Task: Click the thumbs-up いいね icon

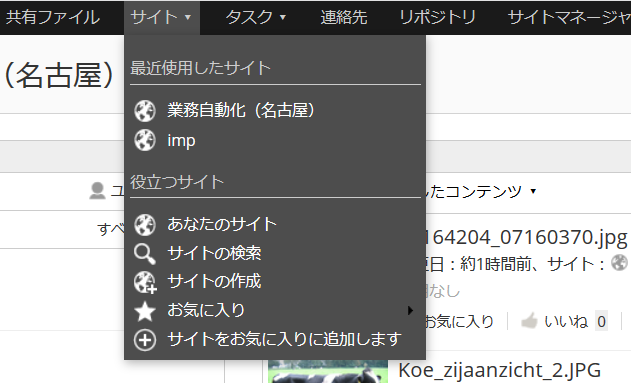Action: point(529,321)
